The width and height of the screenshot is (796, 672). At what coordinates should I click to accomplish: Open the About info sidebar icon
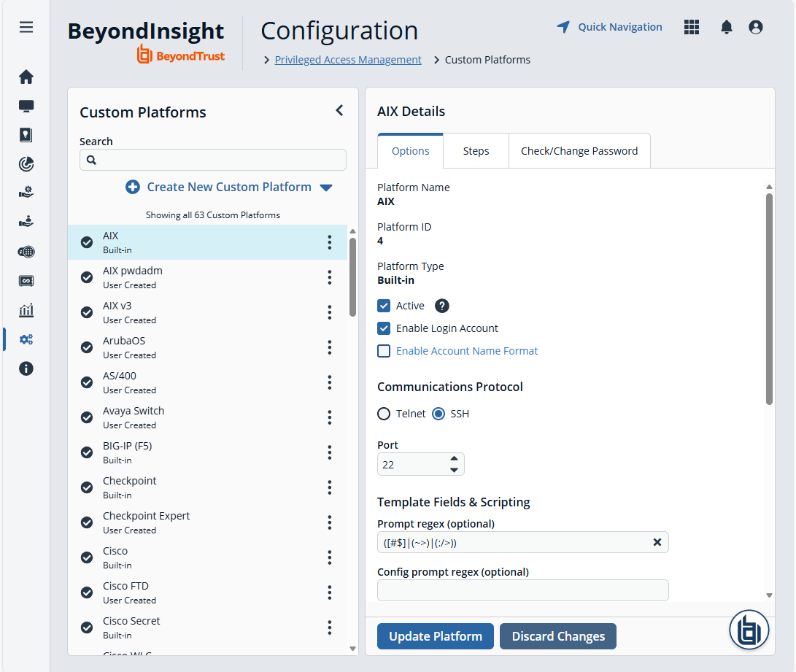coord(26,368)
